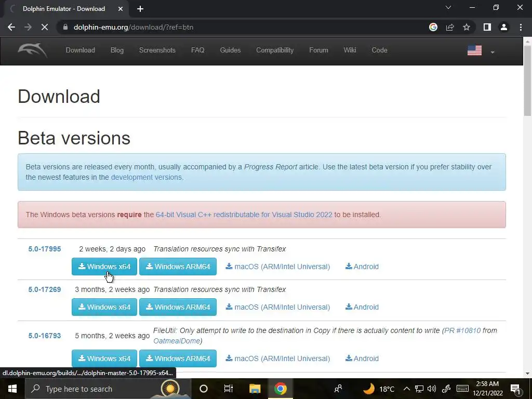The height and width of the screenshot is (399, 532).
Task: Open version 5.0-17995 details
Action: coord(45,249)
